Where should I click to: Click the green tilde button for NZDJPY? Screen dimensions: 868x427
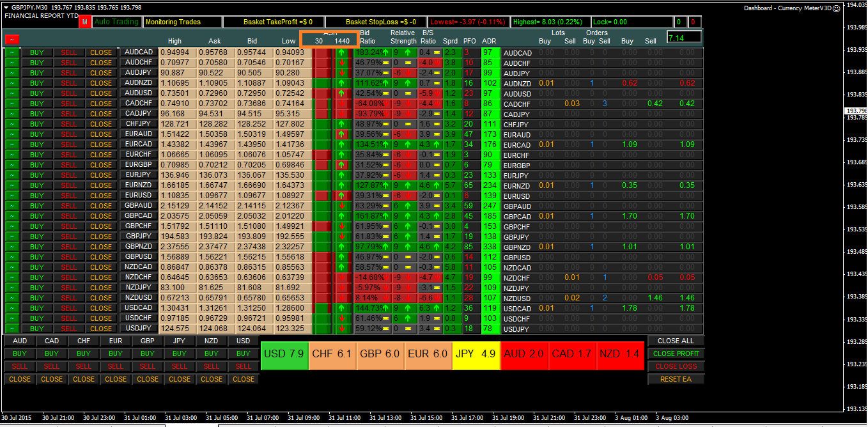tap(12, 288)
